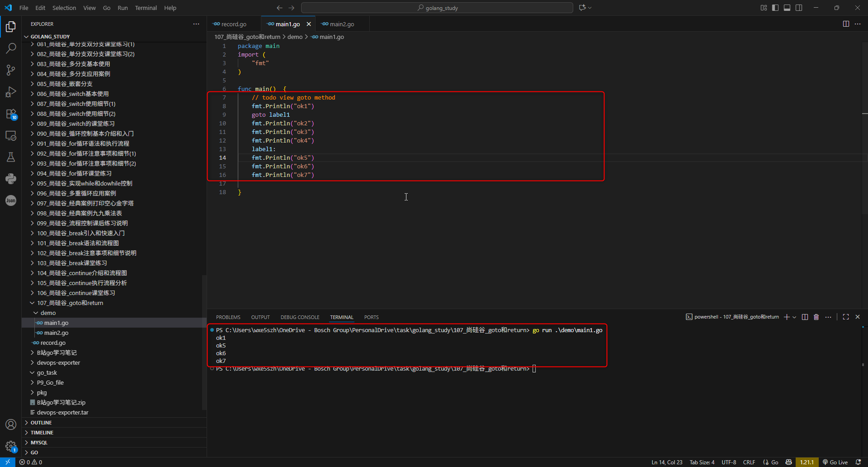The width and height of the screenshot is (868, 467).
Task: Open errors and warnings count in status bar
Action: (x=31, y=462)
